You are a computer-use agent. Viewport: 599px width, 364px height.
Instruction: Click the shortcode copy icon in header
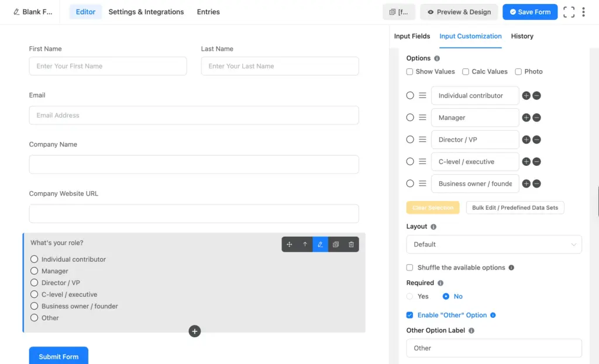click(x=393, y=12)
